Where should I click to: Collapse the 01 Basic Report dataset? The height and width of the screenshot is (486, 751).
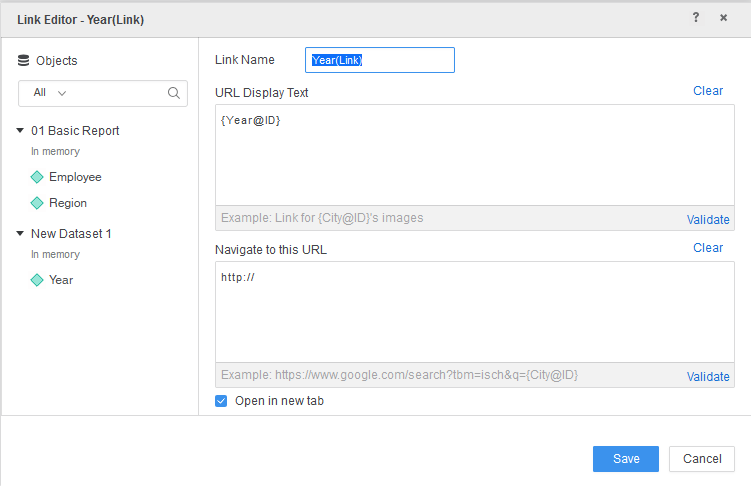(x=20, y=131)
